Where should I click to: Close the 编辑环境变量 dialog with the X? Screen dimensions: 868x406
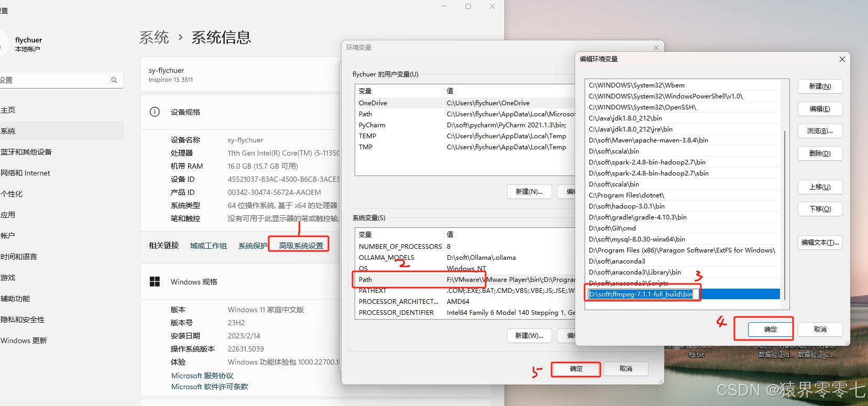pyautogui.click(x=842, y=59)
